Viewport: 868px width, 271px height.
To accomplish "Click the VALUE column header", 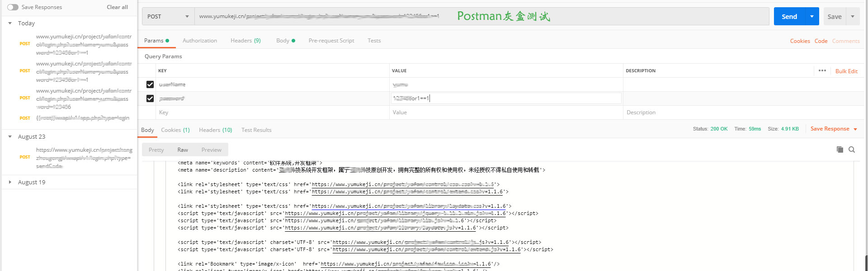I will click(399, 71).
